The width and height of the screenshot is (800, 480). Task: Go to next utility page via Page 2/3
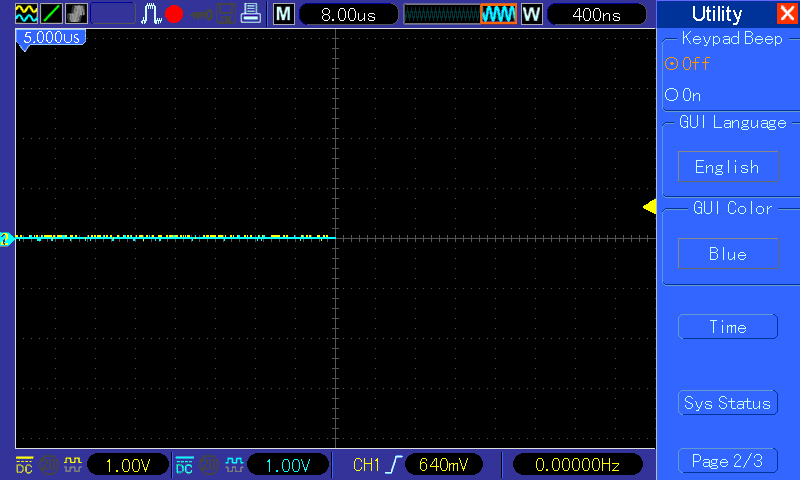coord(728,461)
